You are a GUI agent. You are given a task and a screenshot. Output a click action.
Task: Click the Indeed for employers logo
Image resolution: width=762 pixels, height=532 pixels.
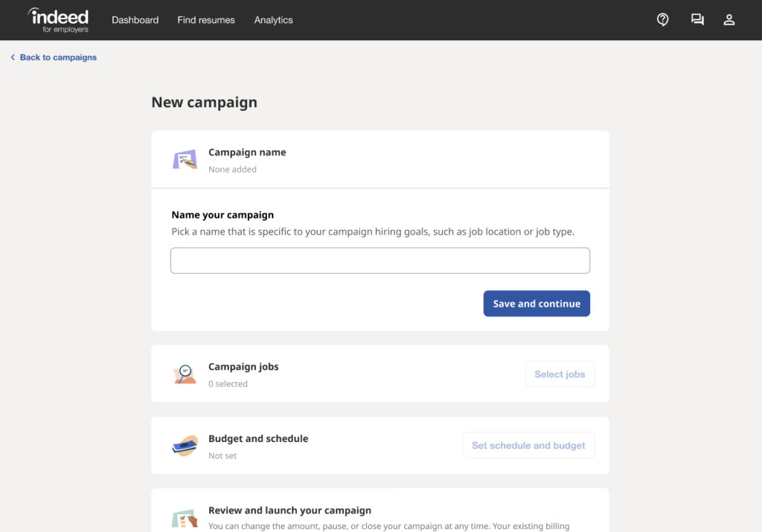tap(58, 20)
